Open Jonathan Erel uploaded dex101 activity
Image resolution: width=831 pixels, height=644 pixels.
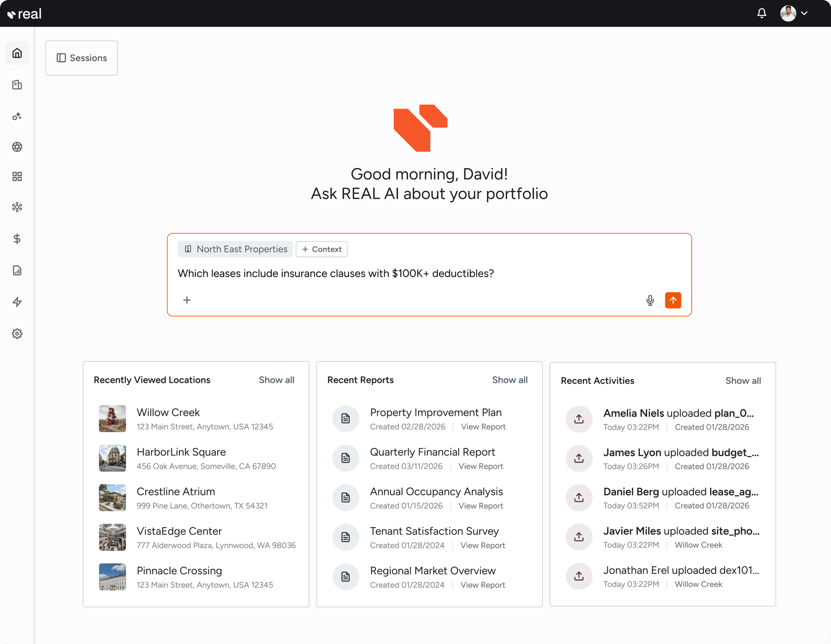(x=681, y=570)
